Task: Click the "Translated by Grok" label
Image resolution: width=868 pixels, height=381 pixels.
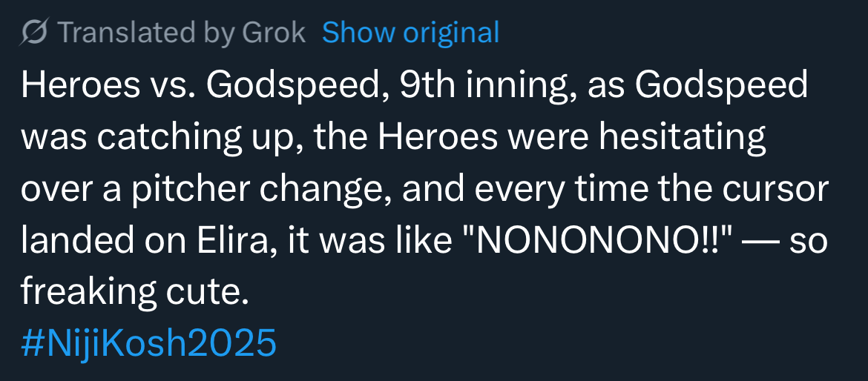Action: tap(181, 33)
